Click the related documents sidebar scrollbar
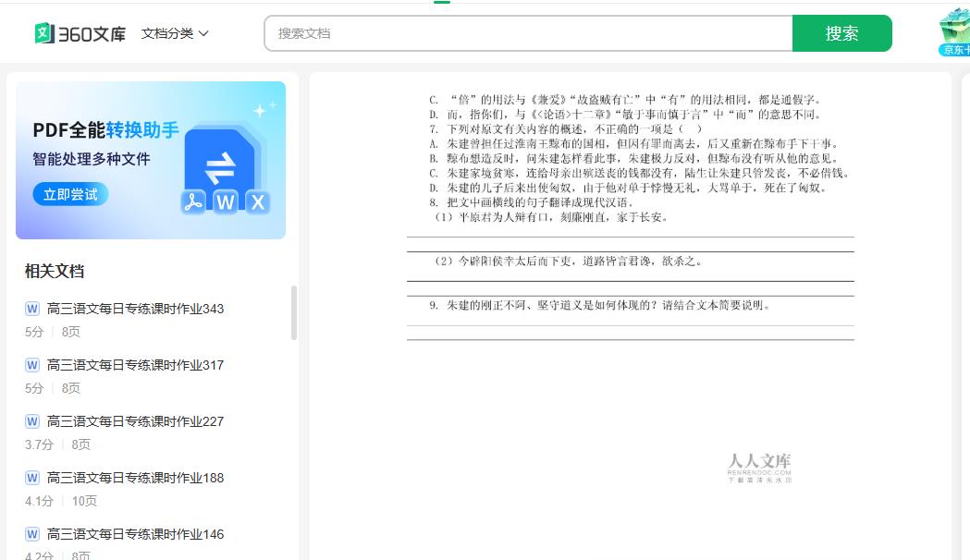 point(294,312)
